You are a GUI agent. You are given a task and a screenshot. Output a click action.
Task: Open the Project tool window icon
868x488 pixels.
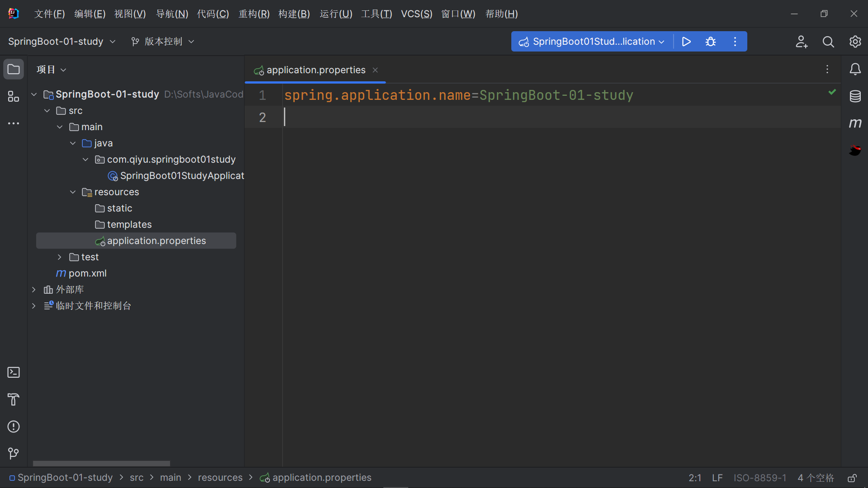pyautogui.click(x=13, y=69)
